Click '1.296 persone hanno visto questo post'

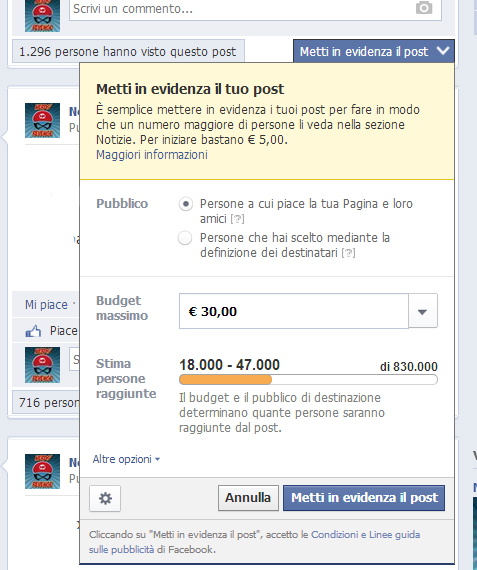click(128, 52)
